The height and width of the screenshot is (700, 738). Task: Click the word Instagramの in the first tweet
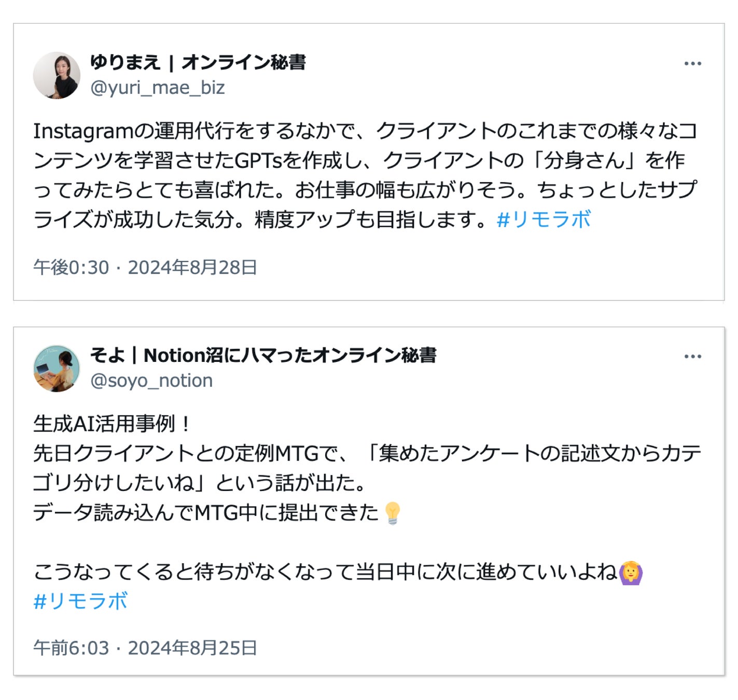[91, 131]
